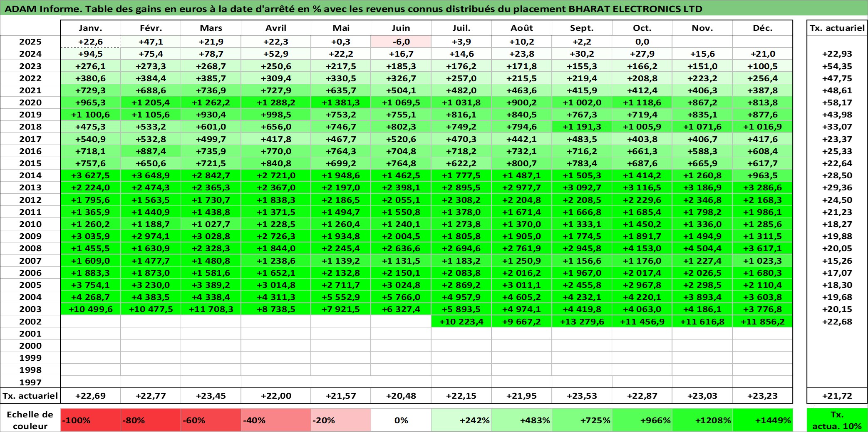The image size is (868, 432).
Task: Click the 'Echelle de couleur' label
Action: [30, 420]
